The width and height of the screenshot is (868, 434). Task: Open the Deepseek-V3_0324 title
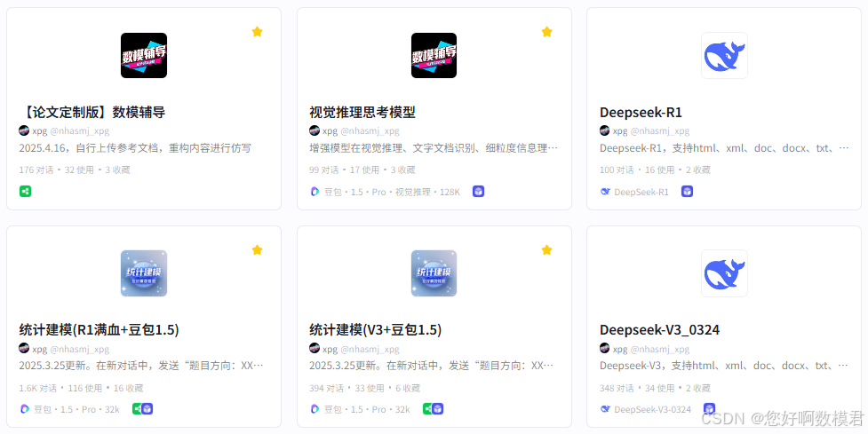coord(659,330)
